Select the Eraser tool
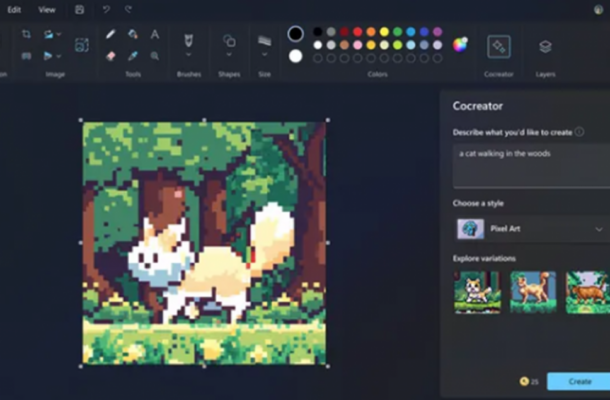 pyautogui.click(x=110, y=56)
